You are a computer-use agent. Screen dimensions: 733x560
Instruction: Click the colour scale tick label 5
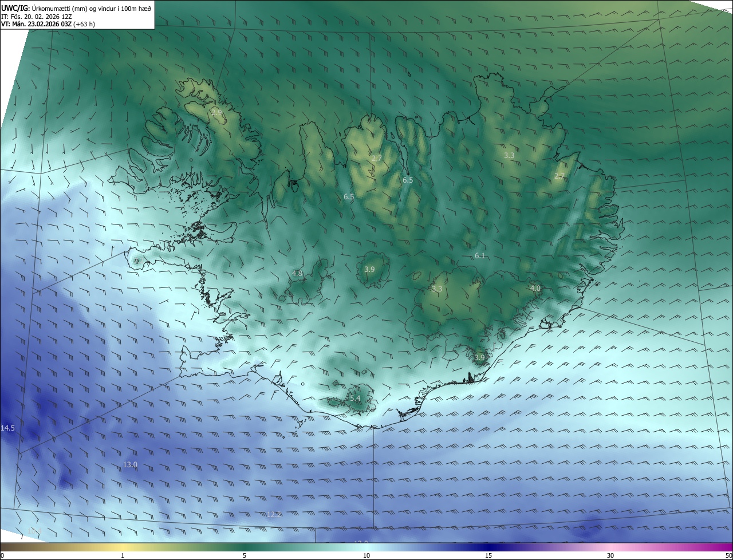(x=245, y=555)
